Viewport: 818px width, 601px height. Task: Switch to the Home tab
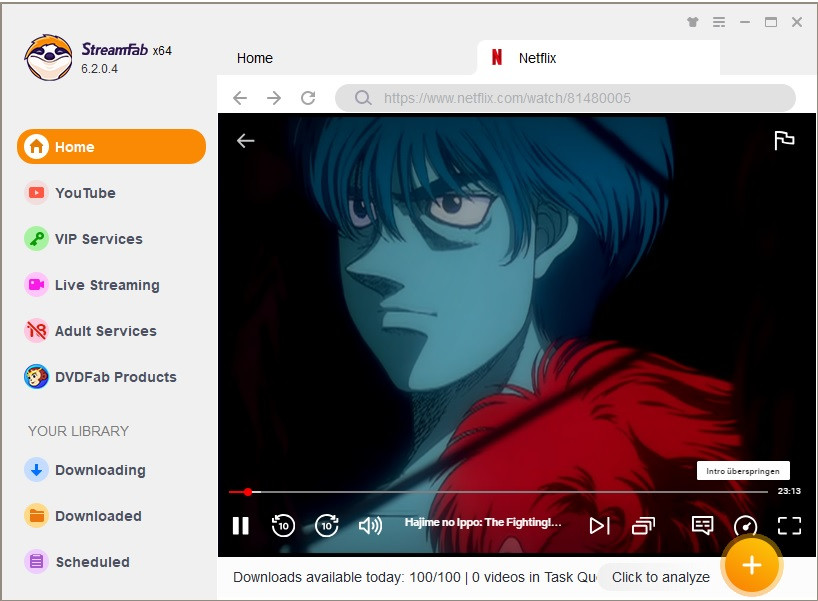(x=255, y=58)
